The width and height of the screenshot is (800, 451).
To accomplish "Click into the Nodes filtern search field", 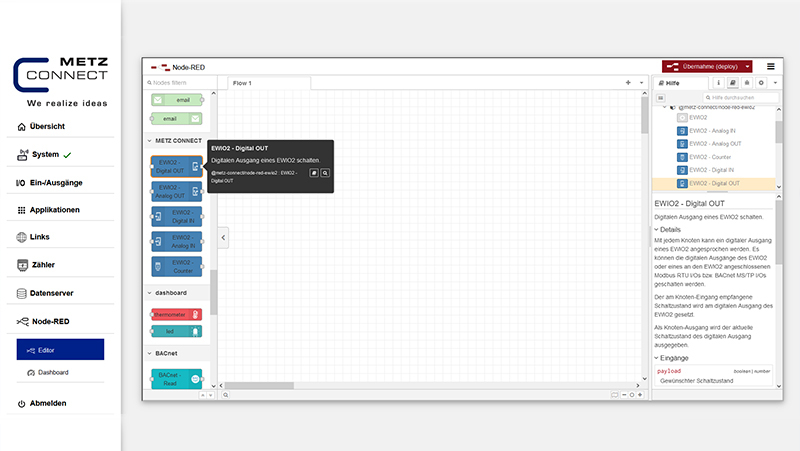I will tap(180, 83).
